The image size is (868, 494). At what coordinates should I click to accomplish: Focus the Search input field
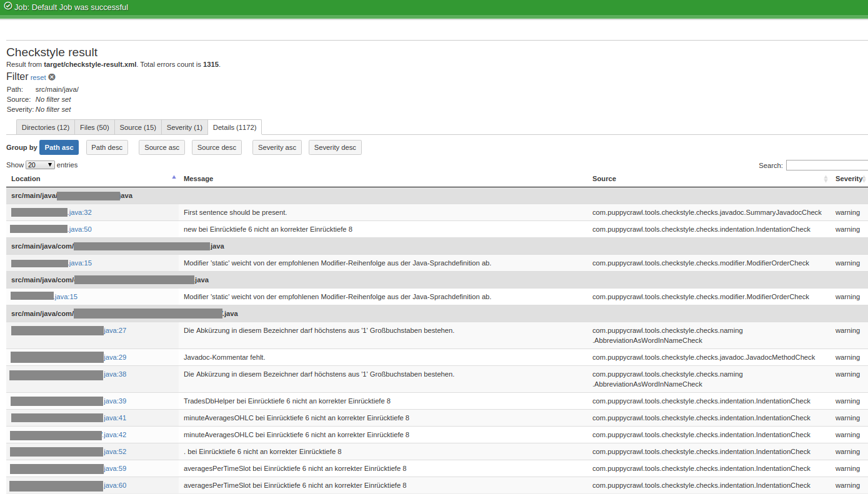coord(826,165)
